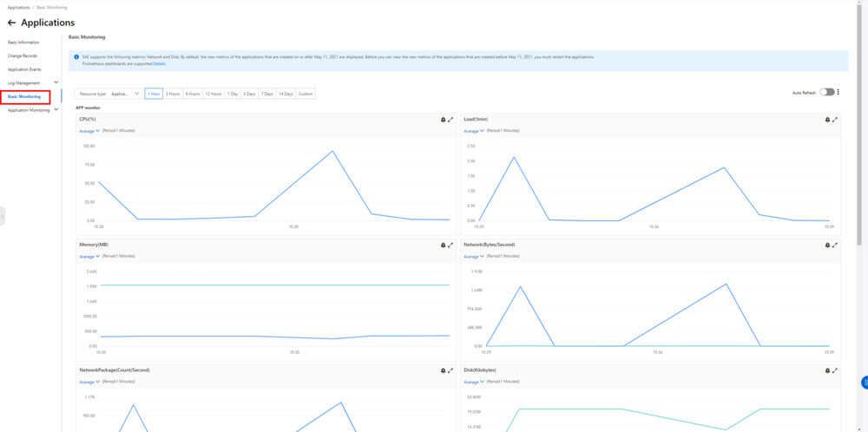Maximize the Network(Bytes/Second) chart

point(835,245)
